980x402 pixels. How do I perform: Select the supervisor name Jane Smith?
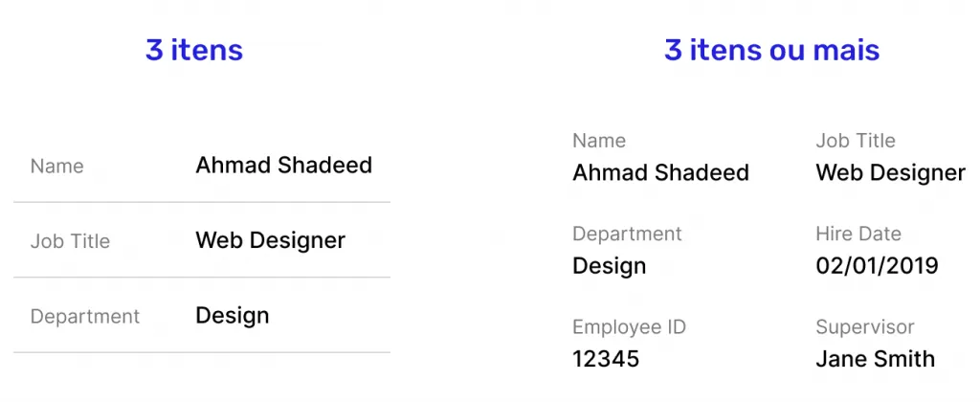[875, 360]
